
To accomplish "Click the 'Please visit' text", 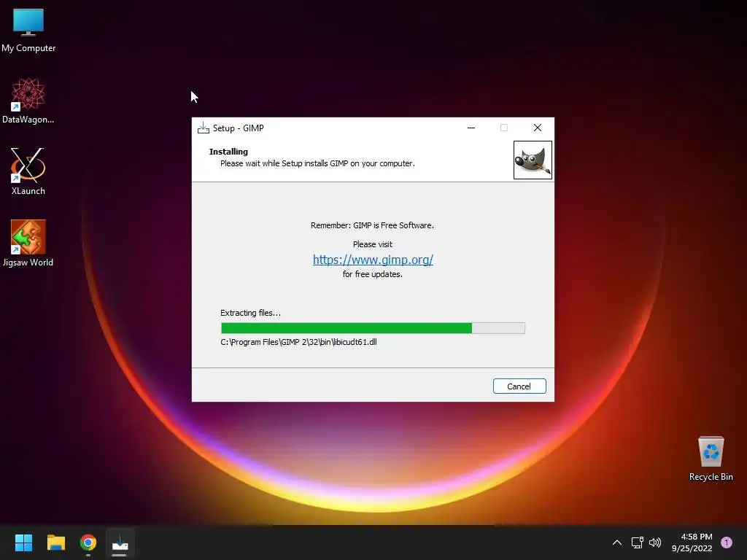I will [x=373, y=244].
